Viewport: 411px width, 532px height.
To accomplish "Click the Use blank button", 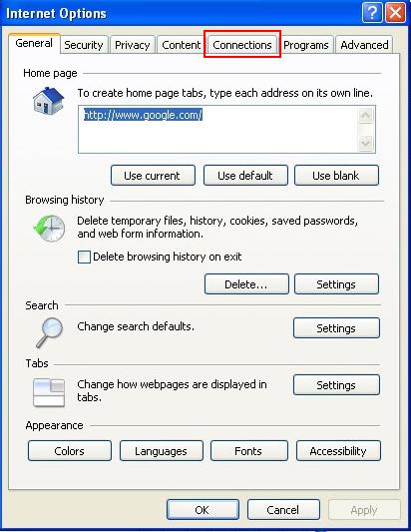I will [x=336, y=176].
